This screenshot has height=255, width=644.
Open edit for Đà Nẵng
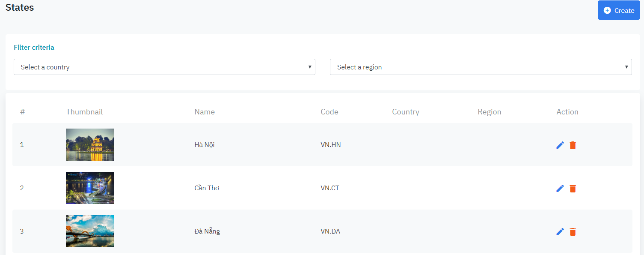tap(560, 232)
